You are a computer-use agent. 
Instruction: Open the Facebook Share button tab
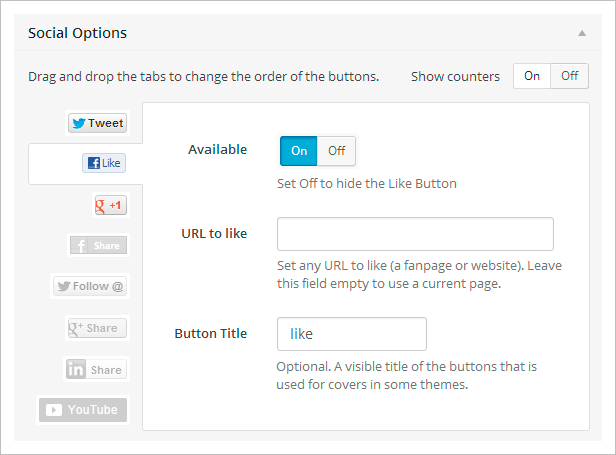(x=97, y=245)
